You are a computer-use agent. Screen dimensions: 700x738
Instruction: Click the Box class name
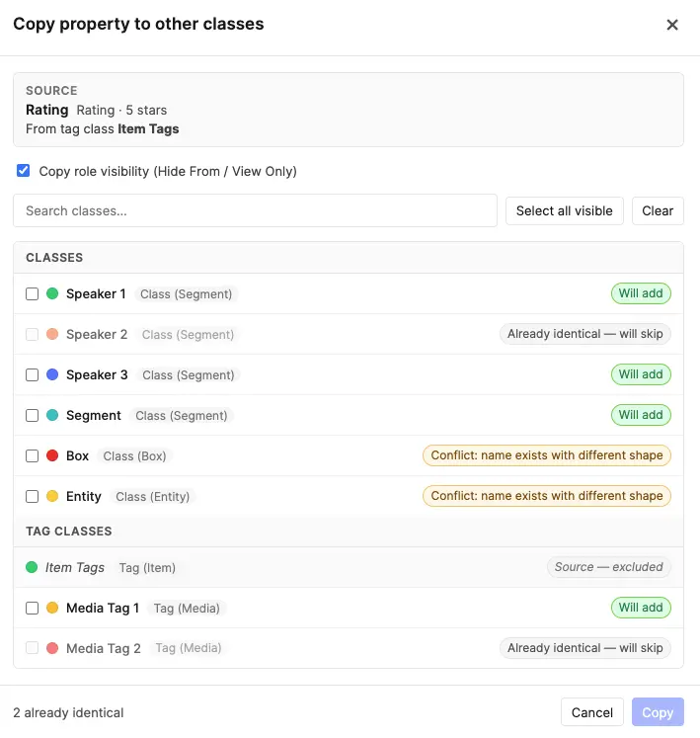click(x=78, y=455)
